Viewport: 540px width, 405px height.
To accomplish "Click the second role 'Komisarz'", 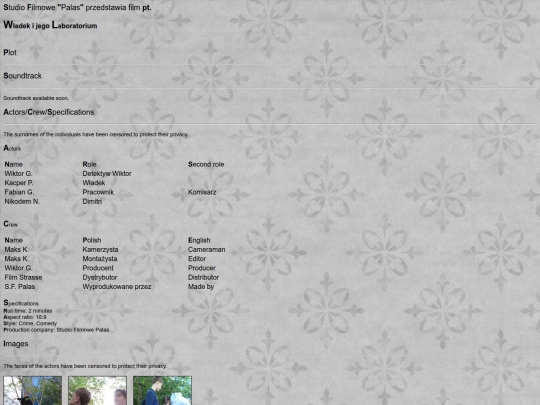I will pos(202,192).
